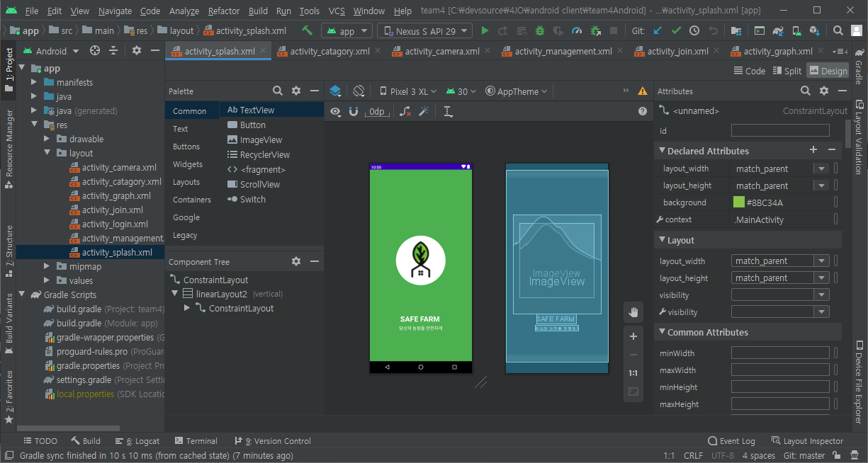Viewport: 868px width, 463px height.
Task: Switch to Split view mode
Action: pyautogui.click(x=786, y=71)
